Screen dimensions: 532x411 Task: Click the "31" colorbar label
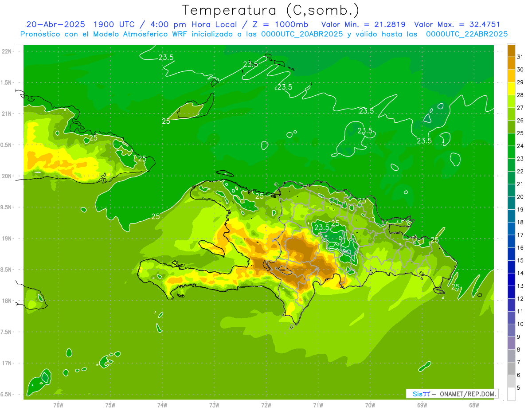520,56
